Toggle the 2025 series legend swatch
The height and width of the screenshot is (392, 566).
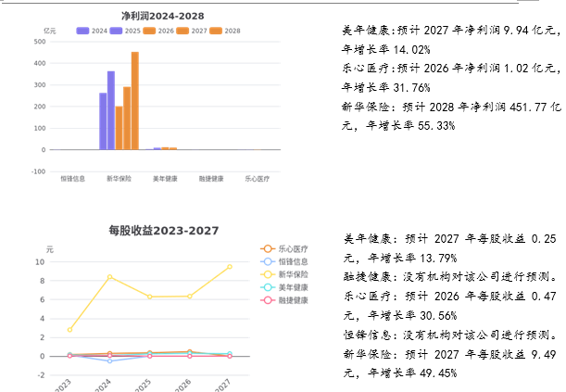point(116,31)
